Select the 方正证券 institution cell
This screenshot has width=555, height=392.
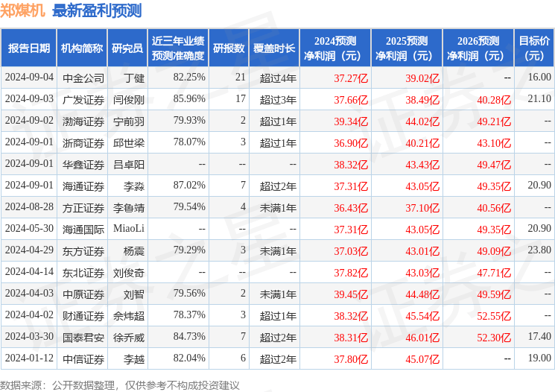tap(83, 207)
